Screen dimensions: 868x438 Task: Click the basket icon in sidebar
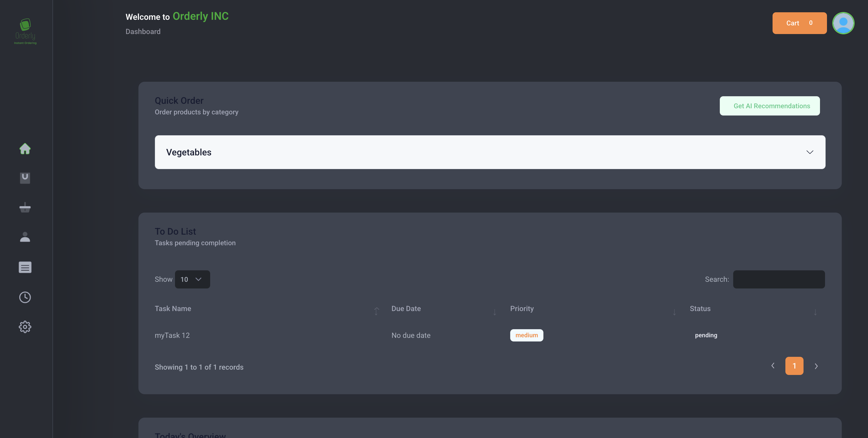(25, 208)
